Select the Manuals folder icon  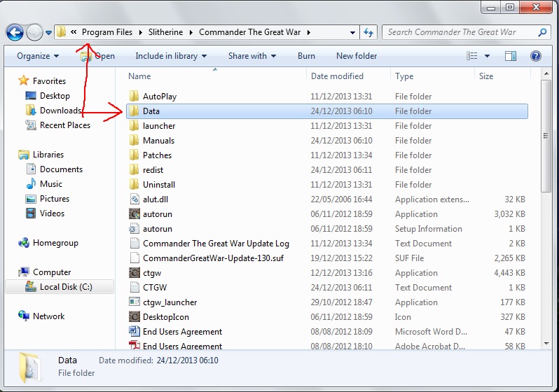pos(134,140)
